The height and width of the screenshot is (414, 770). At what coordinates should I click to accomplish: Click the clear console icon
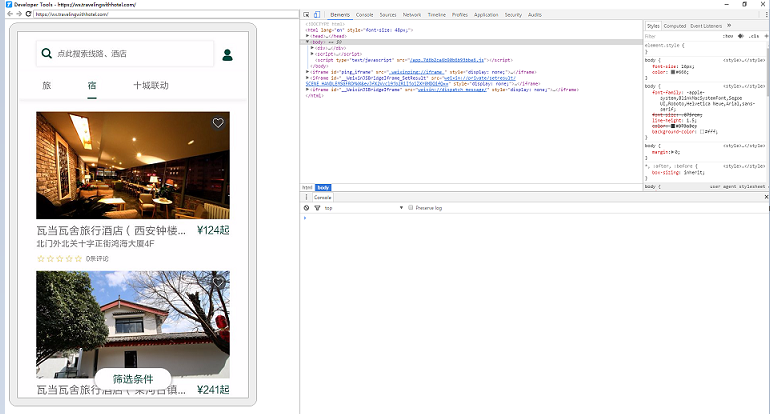click(x=306, y=207)
